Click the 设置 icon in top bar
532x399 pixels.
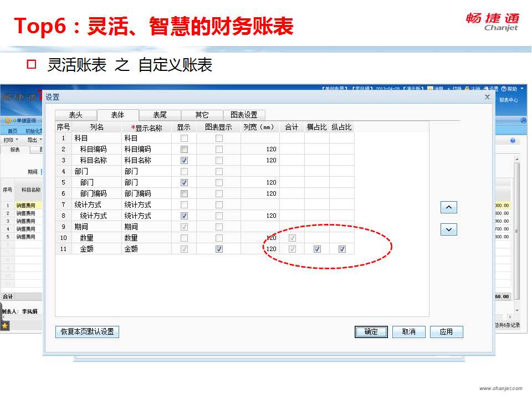click(486, 89)
